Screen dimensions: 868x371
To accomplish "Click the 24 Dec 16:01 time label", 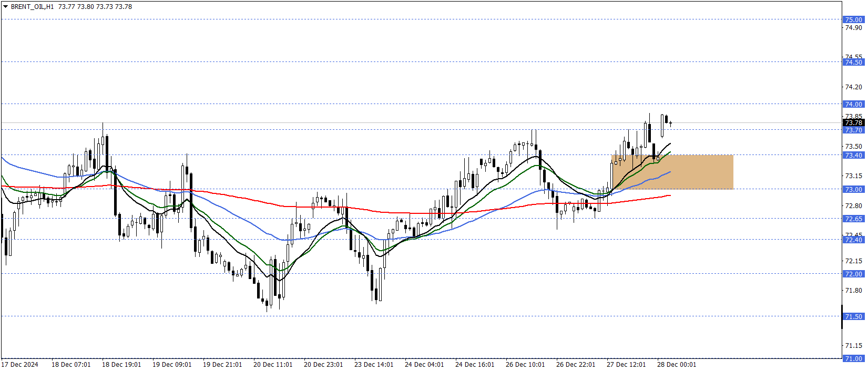I will 475,364.
